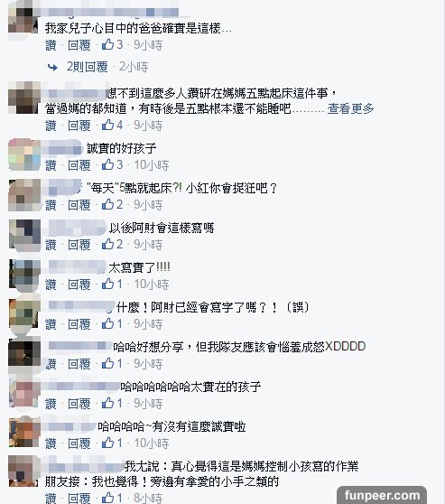Image resolution: width=445 pixels, height=504 pixels.
Task: Click thumbs-up icon under 哈哈好想分享 comment
Action: click(x=107, y=363)
